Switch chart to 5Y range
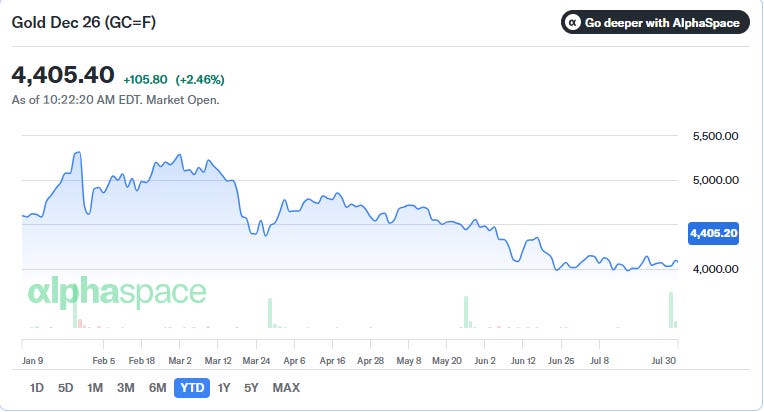 point(251,388)
